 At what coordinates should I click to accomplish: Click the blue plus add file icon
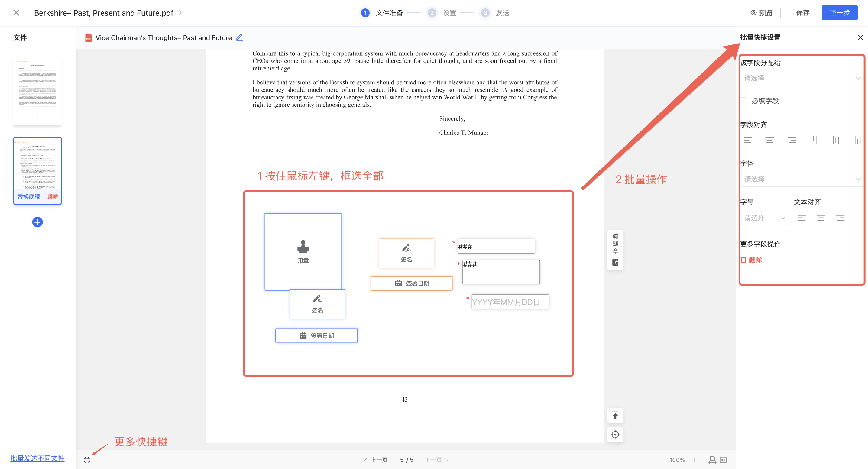(x=37, y=222)
